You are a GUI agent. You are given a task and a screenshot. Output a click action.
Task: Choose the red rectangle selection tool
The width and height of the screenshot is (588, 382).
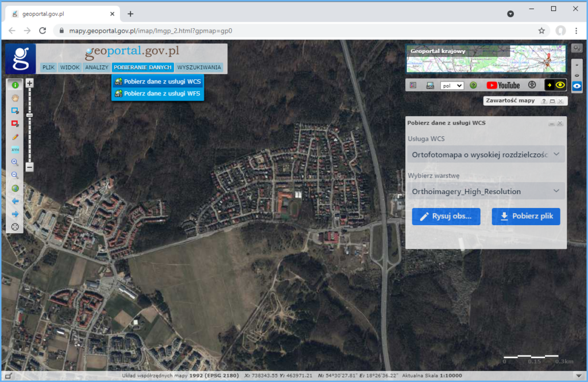[x=15, y=124]
